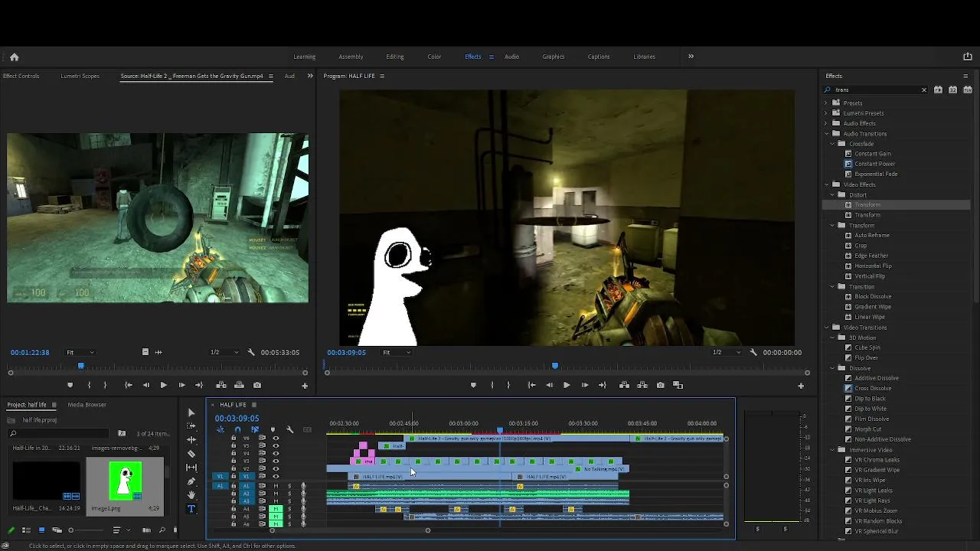Open Program monitor settings wrench
The width and height of the screenshot is (980, 551).
click(753, 352)
